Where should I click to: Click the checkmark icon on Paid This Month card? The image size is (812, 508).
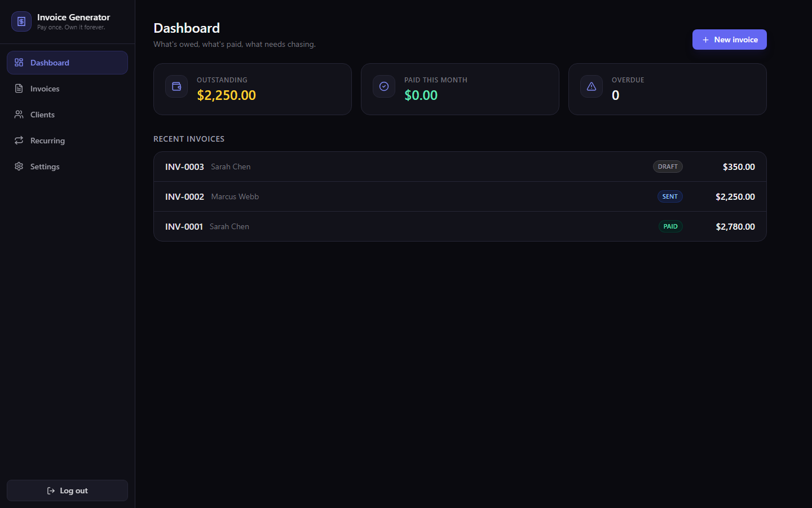[x=384, y=86]
